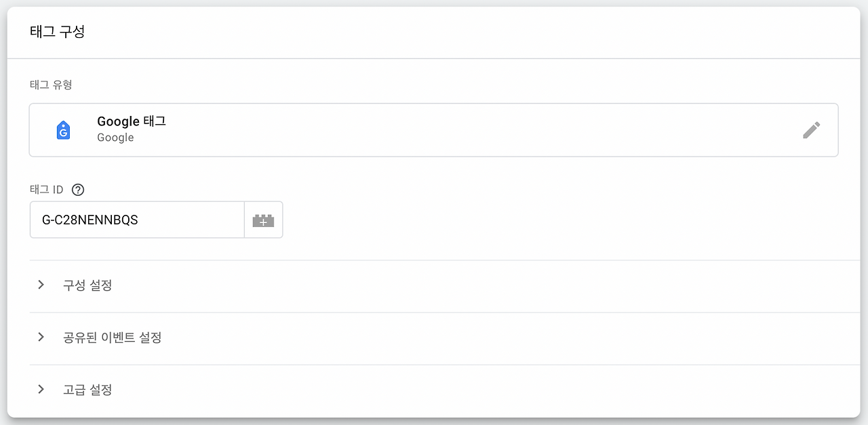Expand the 구성 설정 section label

[x=87, y=285]
